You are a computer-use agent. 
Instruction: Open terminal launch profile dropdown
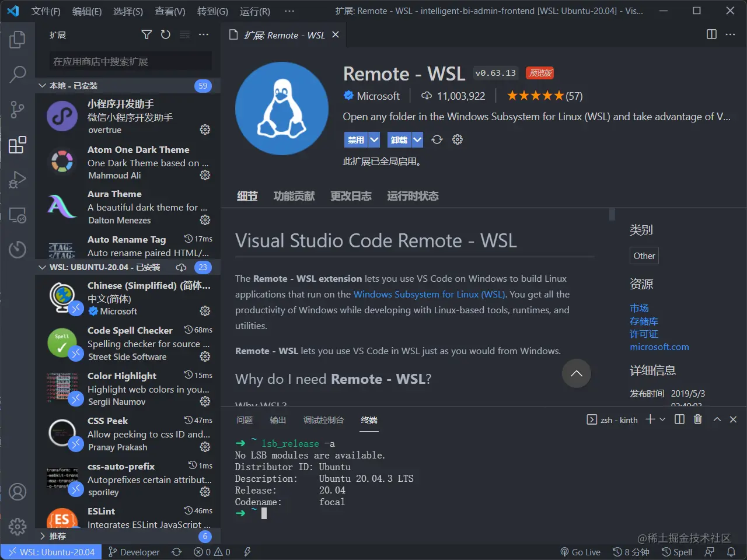(662, 419)
